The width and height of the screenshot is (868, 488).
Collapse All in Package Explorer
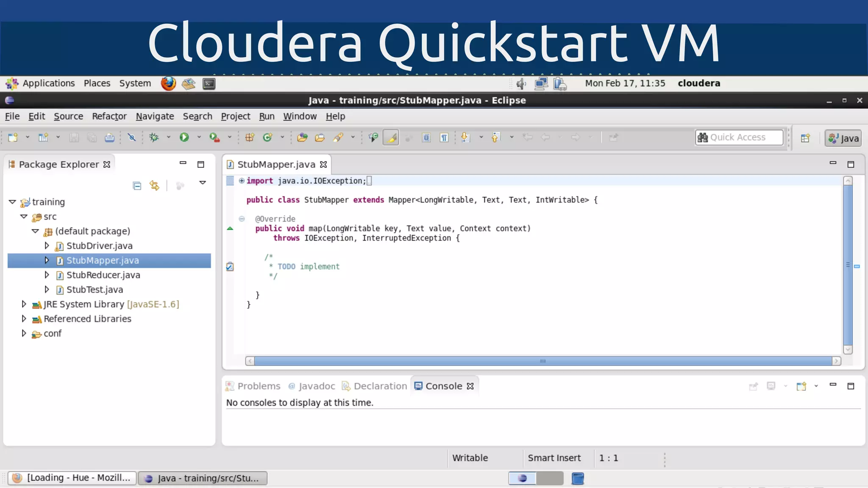point(137,186)
